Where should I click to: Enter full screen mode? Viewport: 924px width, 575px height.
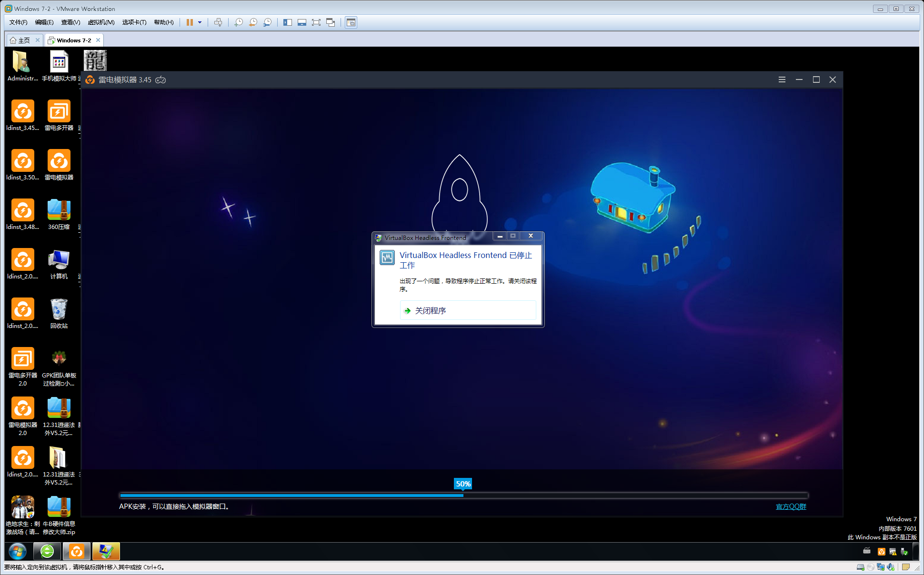316,22
